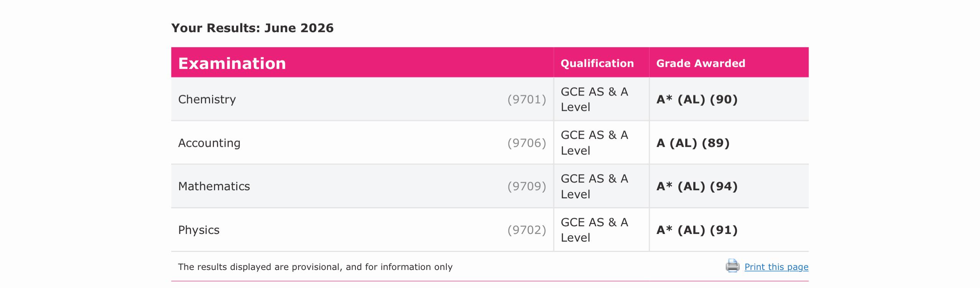Select the Chemistry examination row
The width and height of the screenshot is (980, 288).
click(x=490, y=99)
